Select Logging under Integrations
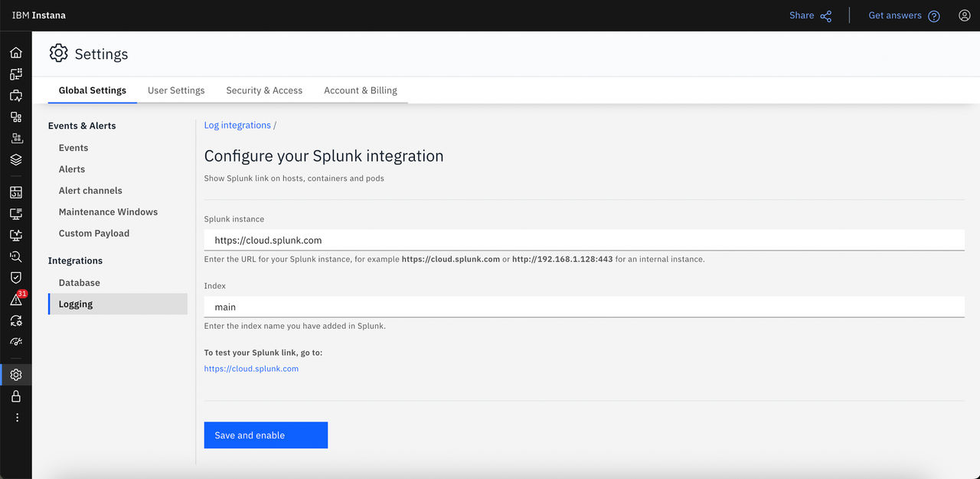The height and width of the screenshot is (479, 980). click(118, 304)
